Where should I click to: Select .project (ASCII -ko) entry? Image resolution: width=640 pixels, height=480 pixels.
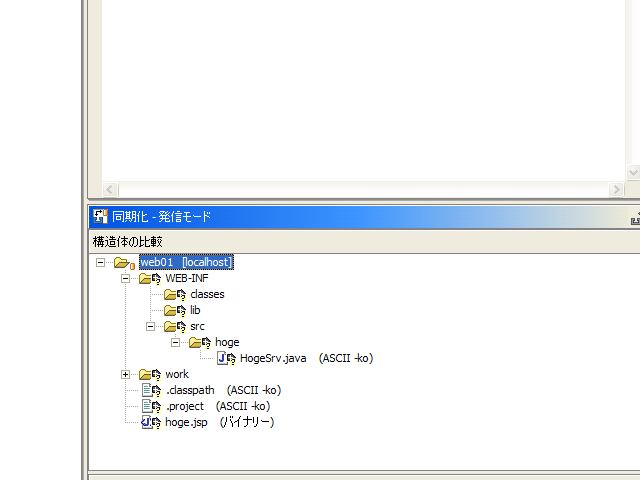tap(218, 406)
